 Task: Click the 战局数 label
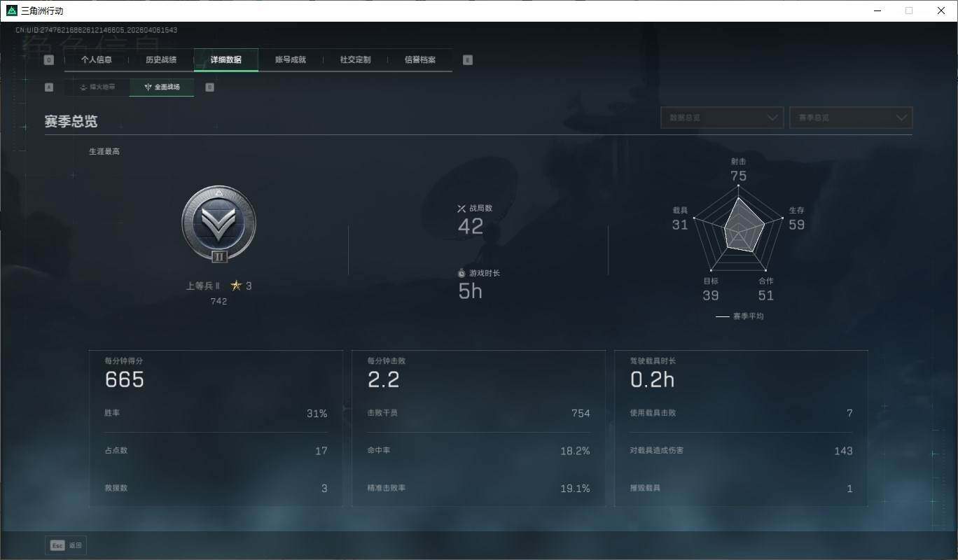[x=481, y=208]
